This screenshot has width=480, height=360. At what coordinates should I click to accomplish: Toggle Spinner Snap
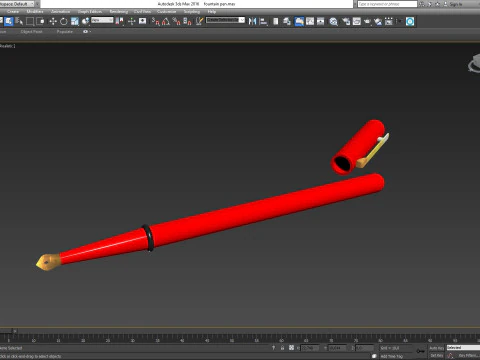pos(187,22)
